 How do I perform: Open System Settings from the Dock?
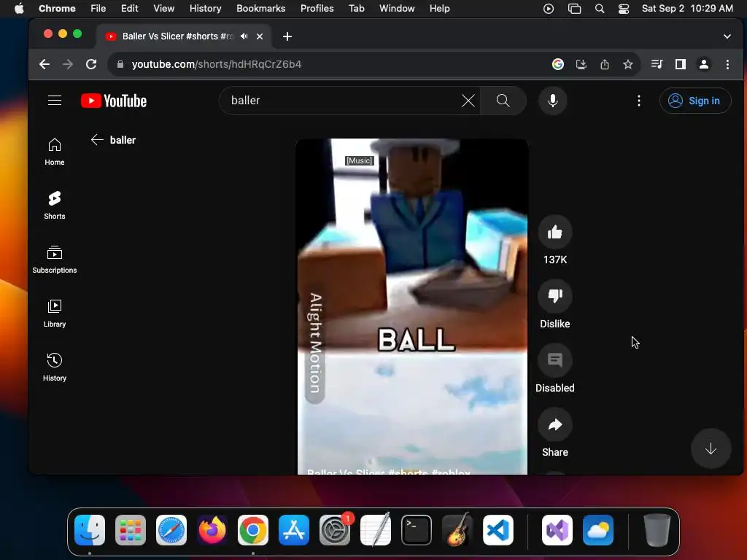click(334, 529)
